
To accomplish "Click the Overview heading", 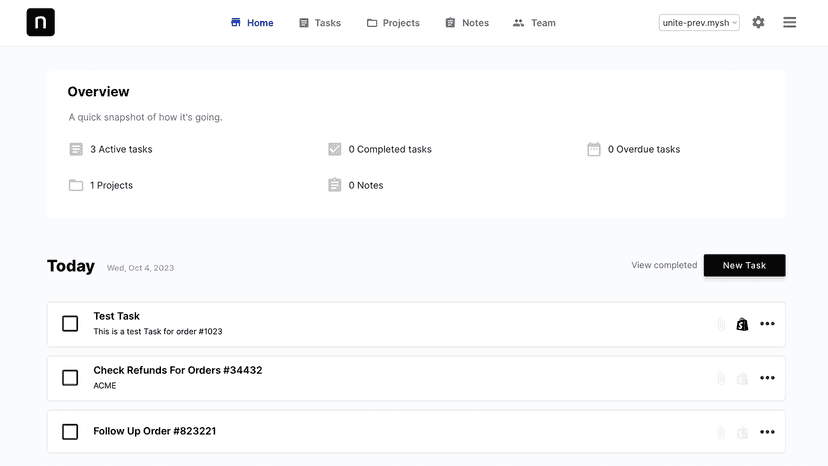I will (x=98, y=92).
